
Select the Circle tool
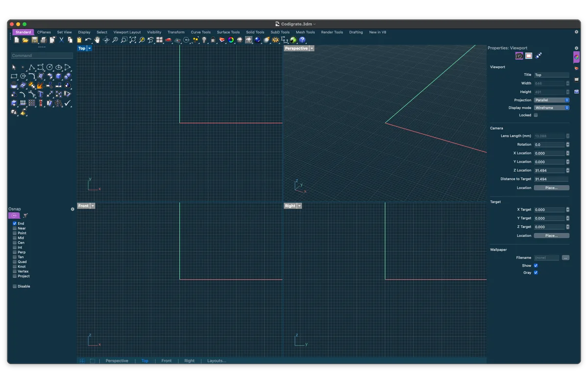49,67
